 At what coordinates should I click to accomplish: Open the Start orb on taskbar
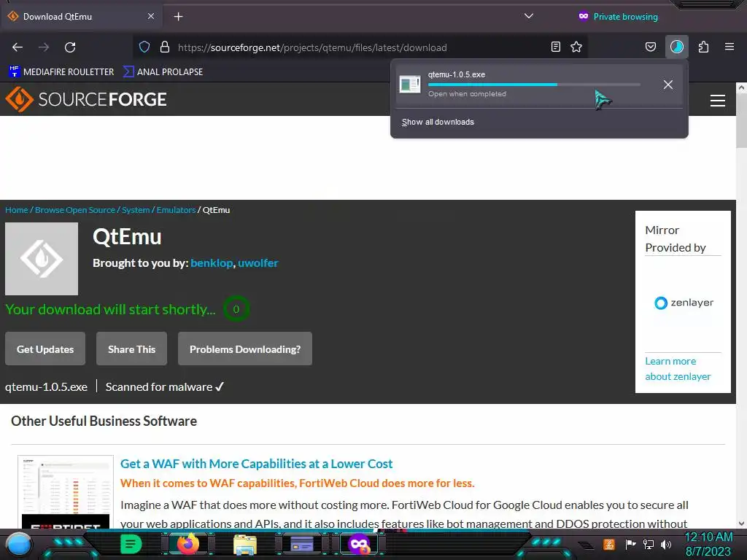(20, 544)
